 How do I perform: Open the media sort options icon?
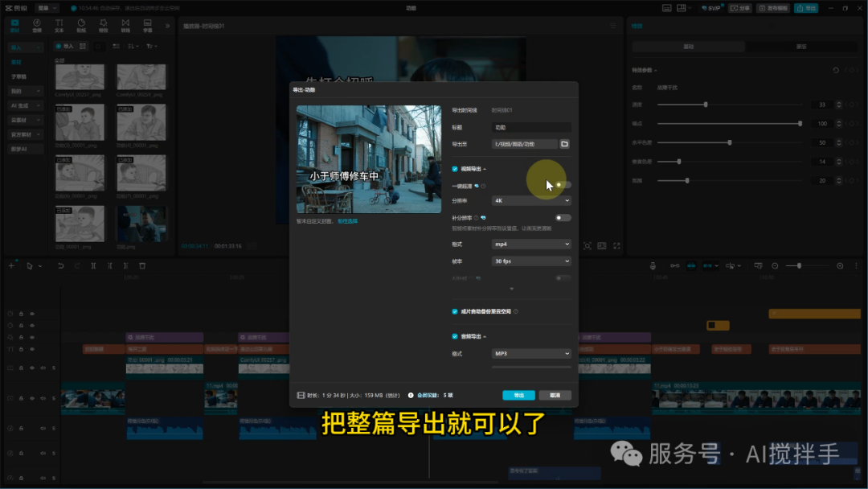pos(133,47)
